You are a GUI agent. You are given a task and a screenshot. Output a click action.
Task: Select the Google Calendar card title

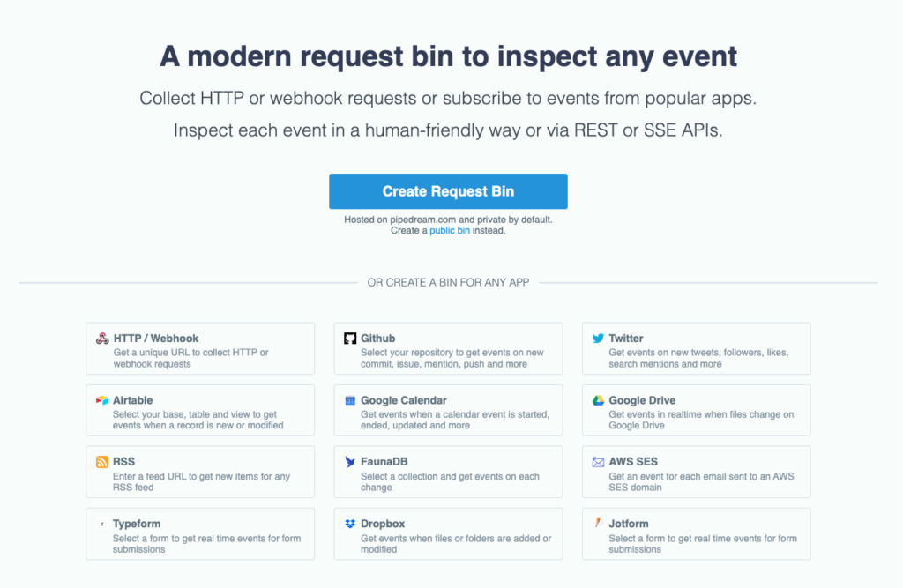tap(404, 400)
